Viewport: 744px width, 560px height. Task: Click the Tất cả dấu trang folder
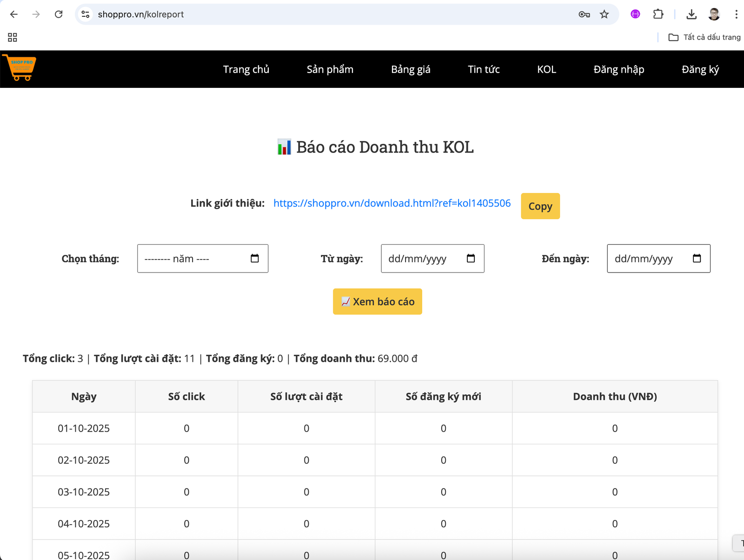pyautogui.click(x=705, y=37)
